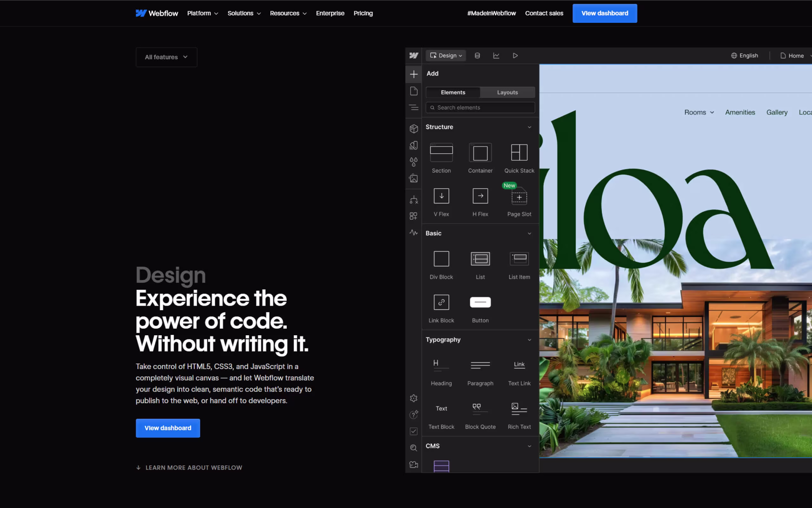Open the Logic flow icon
This screenshot has height=508, width=812.
414,200
